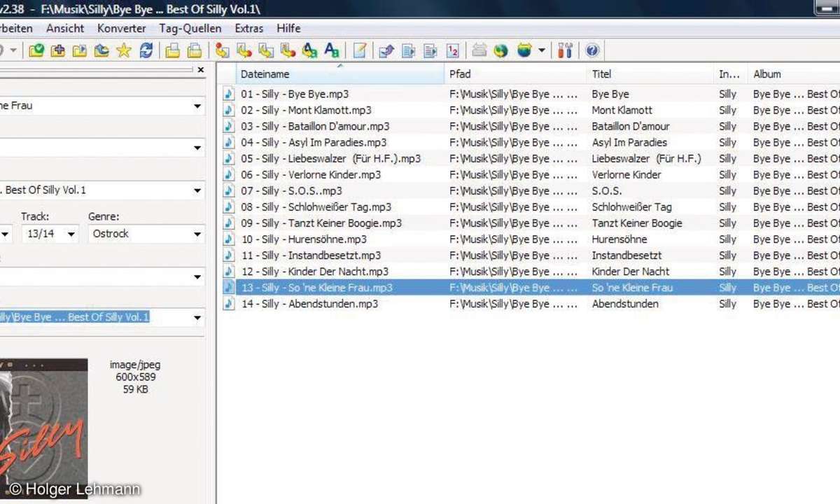Open the tag sources dropdown arrow in toolbar
The image size is (840, 504).
coord(542,50)
